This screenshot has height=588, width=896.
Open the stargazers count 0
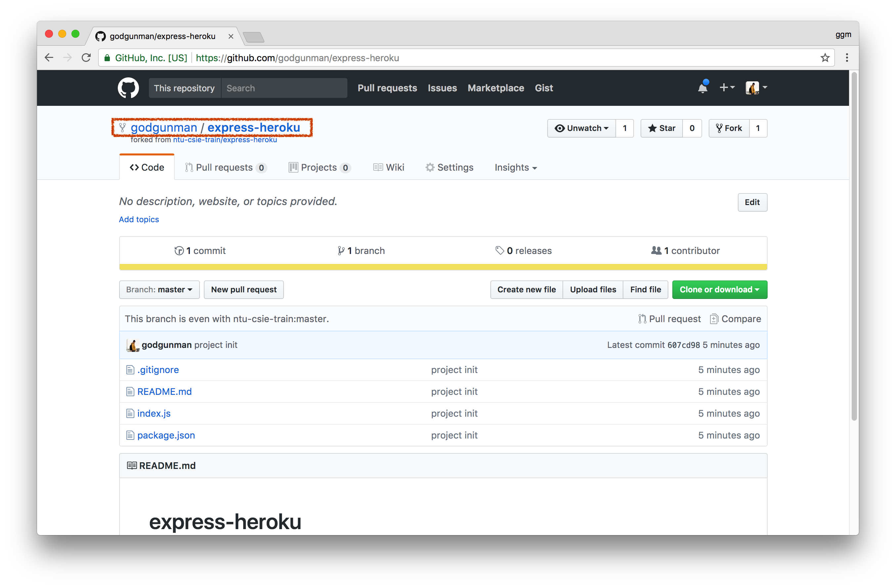click(x=692, y=128)
